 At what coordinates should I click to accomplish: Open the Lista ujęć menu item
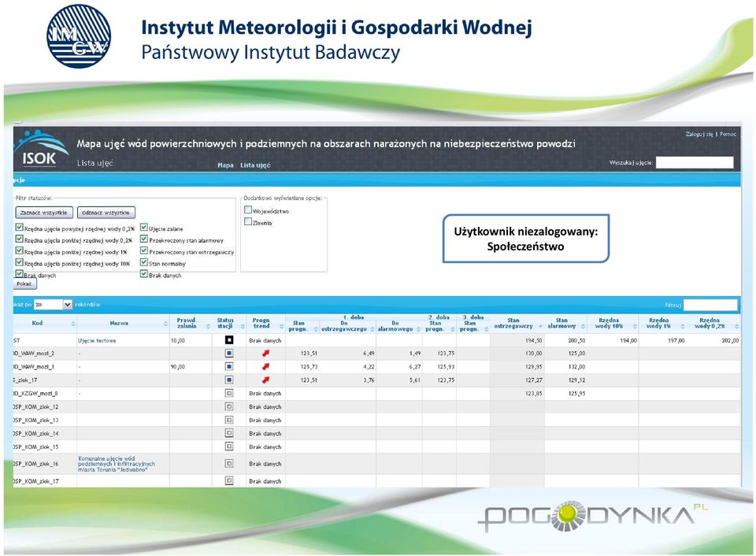pos(255,165)
